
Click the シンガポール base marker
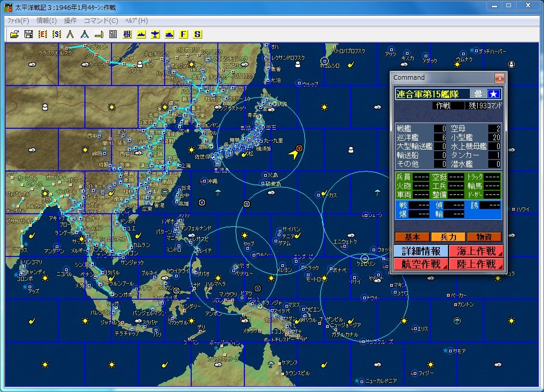click(112, 294)
